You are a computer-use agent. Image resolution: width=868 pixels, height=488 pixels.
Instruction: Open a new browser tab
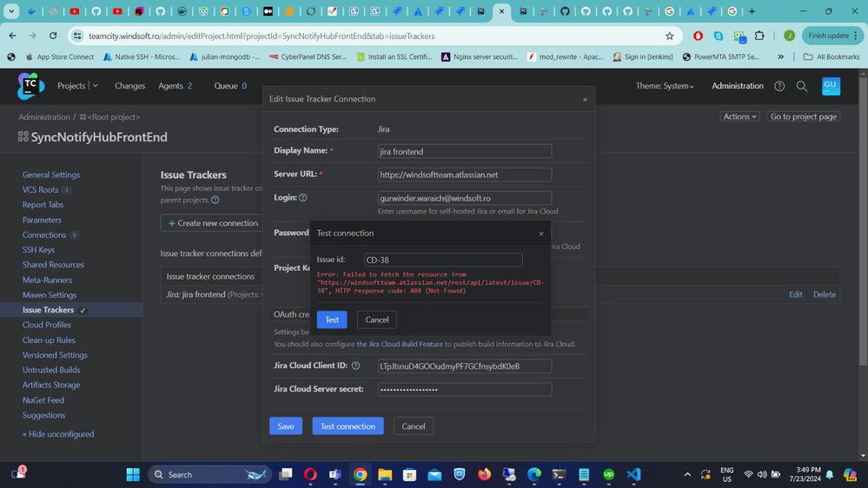(752, 11)
